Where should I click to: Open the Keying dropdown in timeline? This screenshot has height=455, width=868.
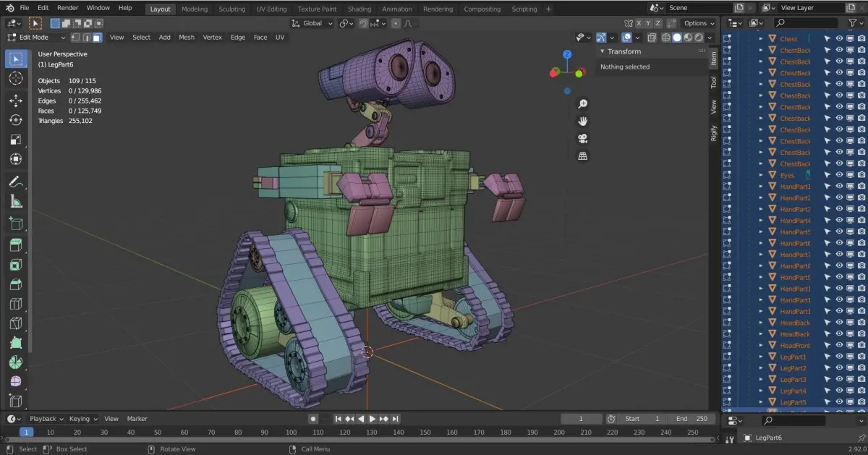[83, 418]
